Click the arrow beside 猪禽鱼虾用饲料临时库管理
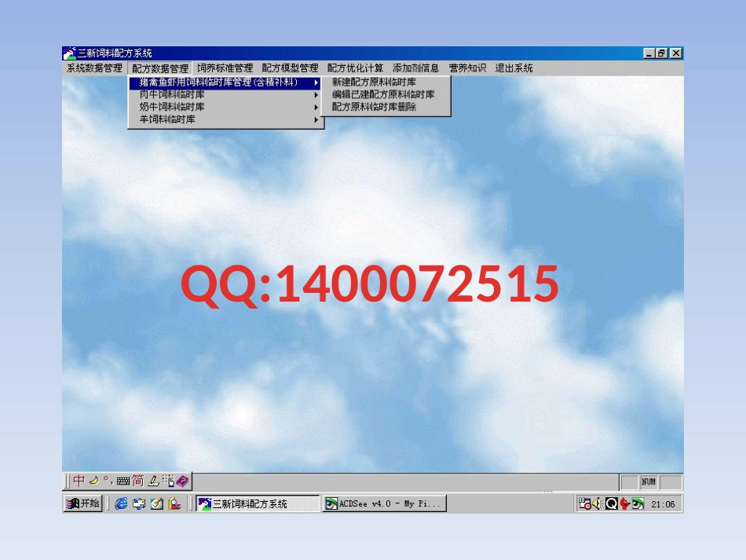The width and height of the screenshot is (746, 560). (316, 82)
